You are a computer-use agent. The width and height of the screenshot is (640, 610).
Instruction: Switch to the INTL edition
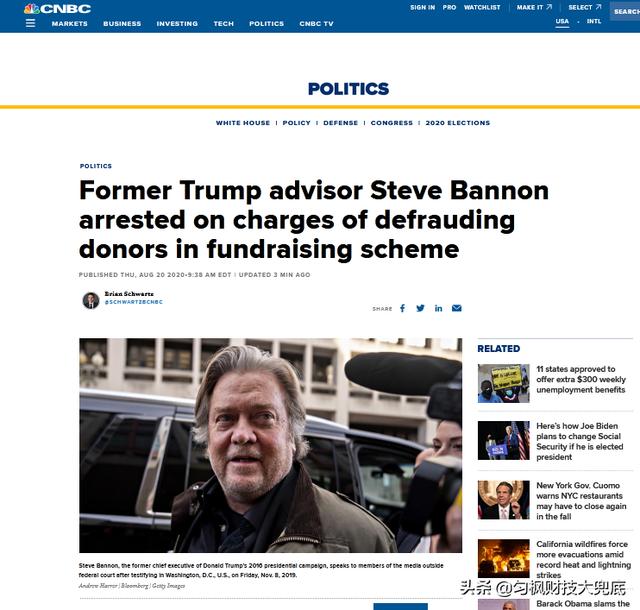tap(594, 21)
